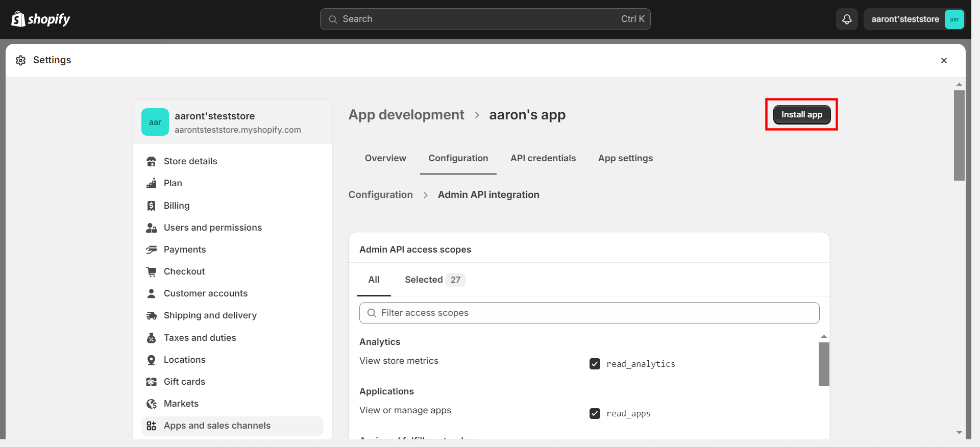Click the Gift cards icon

(x=152, y=382)
